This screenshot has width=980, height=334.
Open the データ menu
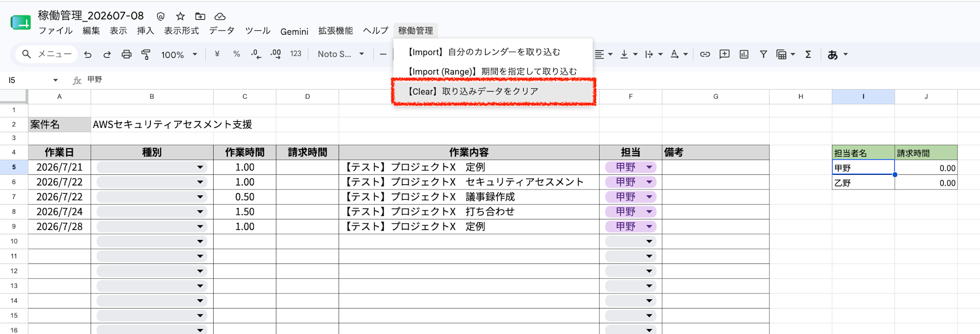click(222, 31)
